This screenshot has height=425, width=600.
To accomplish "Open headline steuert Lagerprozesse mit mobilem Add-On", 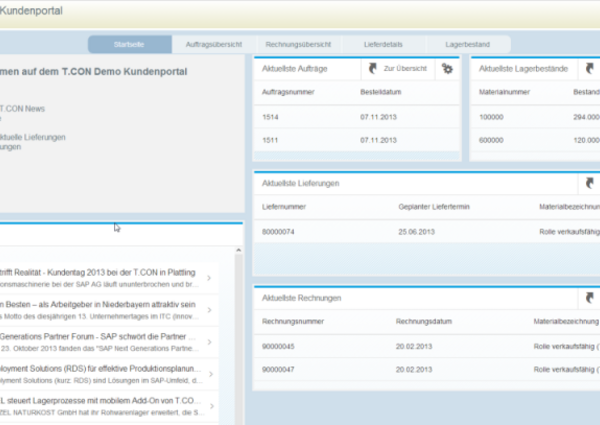I will point(100,401).
